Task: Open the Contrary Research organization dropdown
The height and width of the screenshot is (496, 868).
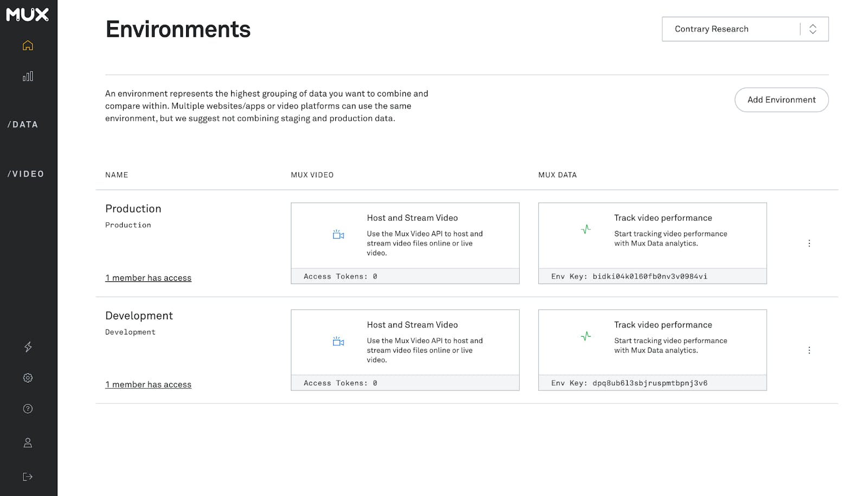Action: (745, 29)
